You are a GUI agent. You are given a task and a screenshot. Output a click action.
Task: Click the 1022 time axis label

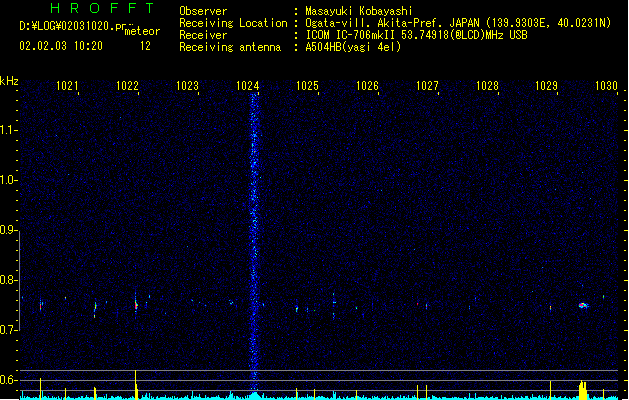(127, 85)
